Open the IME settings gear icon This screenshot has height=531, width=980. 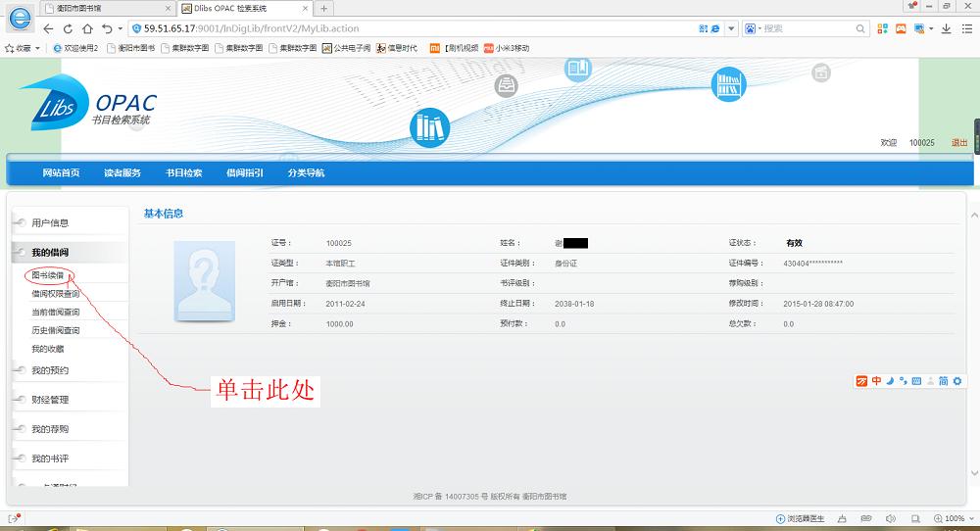coord(957,381)
